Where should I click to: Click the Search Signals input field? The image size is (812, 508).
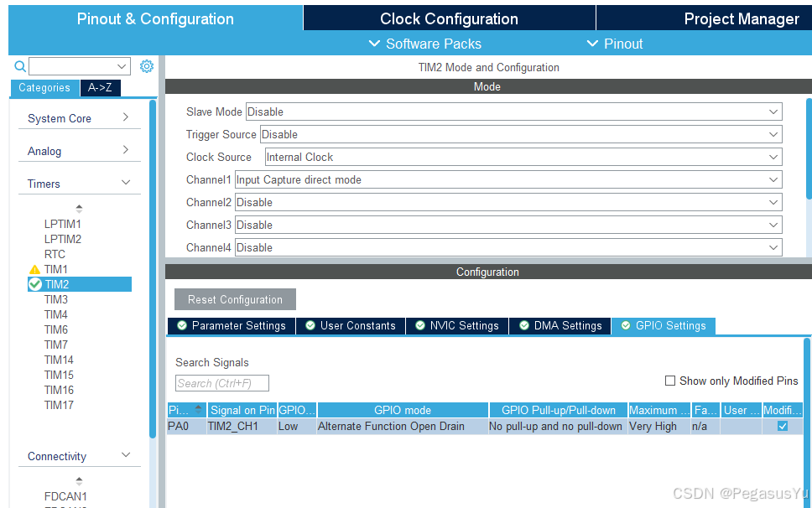[x=222, y=383]
